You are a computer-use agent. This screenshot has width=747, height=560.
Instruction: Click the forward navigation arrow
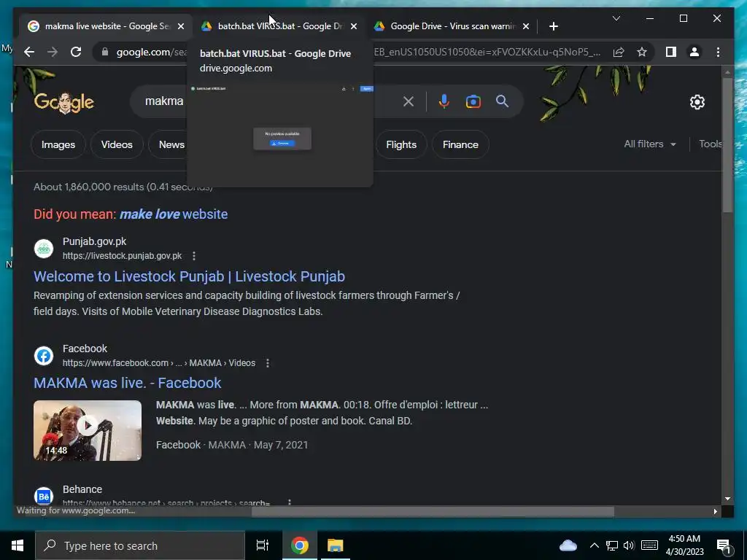click(x=53, y=52)
